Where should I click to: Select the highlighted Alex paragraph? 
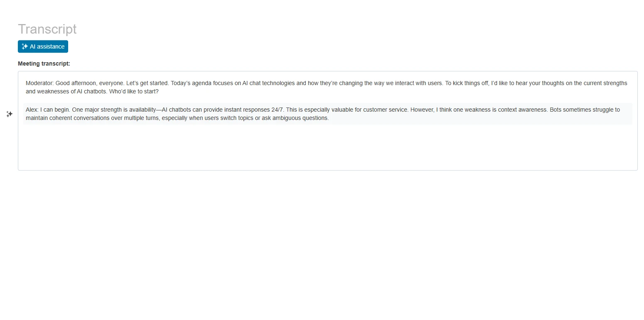tap(291, 114)
